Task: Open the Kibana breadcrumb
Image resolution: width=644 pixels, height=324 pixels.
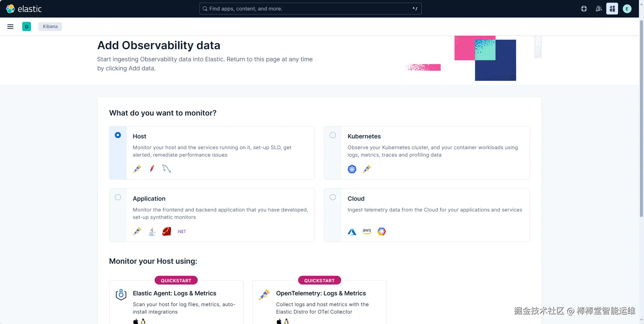Action: coord(50,27)
